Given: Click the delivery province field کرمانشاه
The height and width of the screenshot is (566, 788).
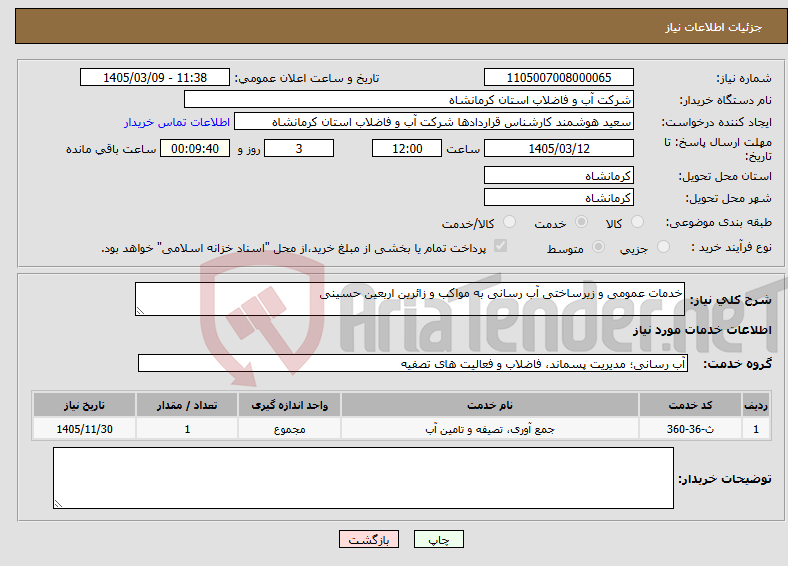Looking at the screenshot, I should (x=558, y=175).
